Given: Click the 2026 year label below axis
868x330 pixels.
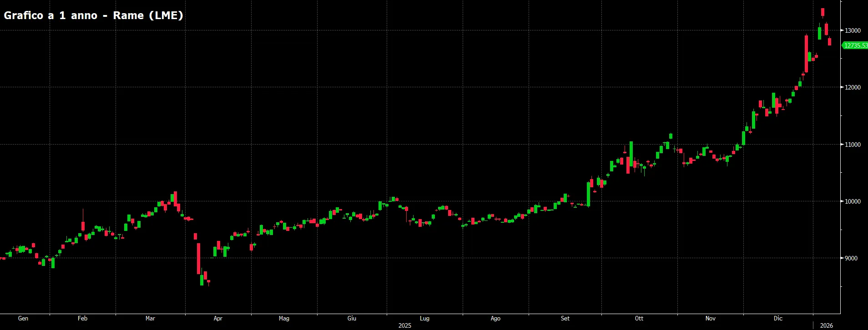Looking at the screenshot, I should point(827,325).
